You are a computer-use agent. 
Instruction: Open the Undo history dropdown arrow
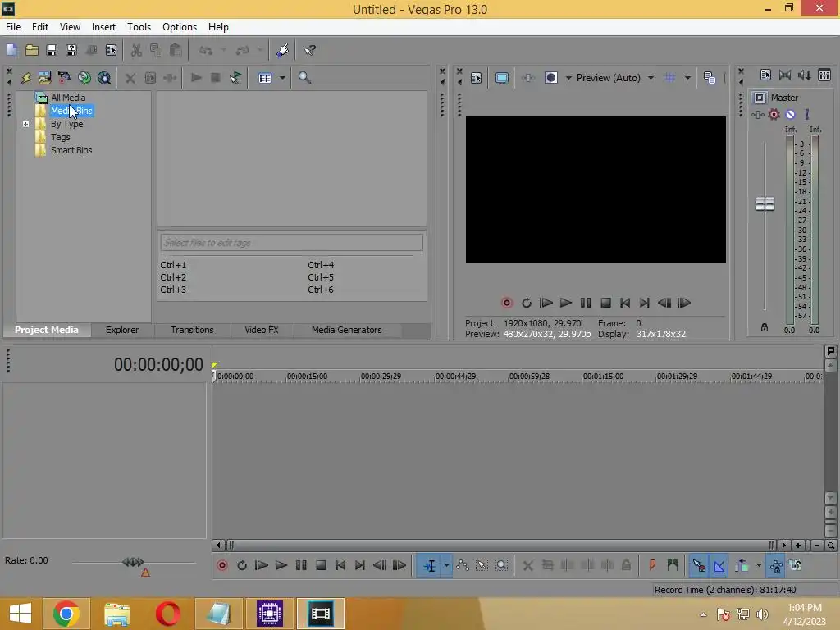point(223,50)
